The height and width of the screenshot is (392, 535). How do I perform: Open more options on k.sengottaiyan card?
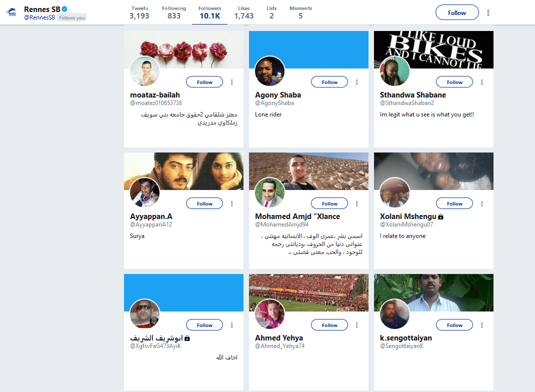pos(482,325)
